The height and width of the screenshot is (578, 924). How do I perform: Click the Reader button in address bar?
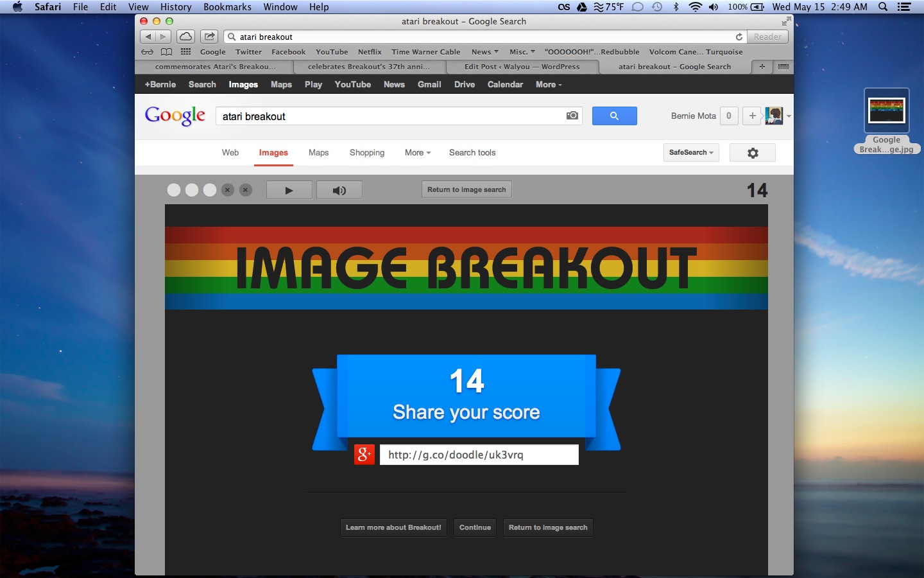point(767,37)
